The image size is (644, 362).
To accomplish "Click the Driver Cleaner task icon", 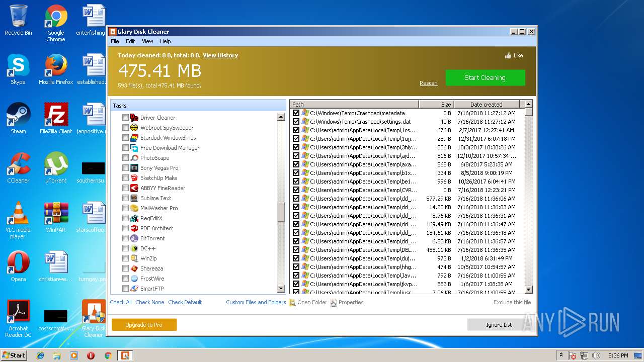I will [134, 118].
